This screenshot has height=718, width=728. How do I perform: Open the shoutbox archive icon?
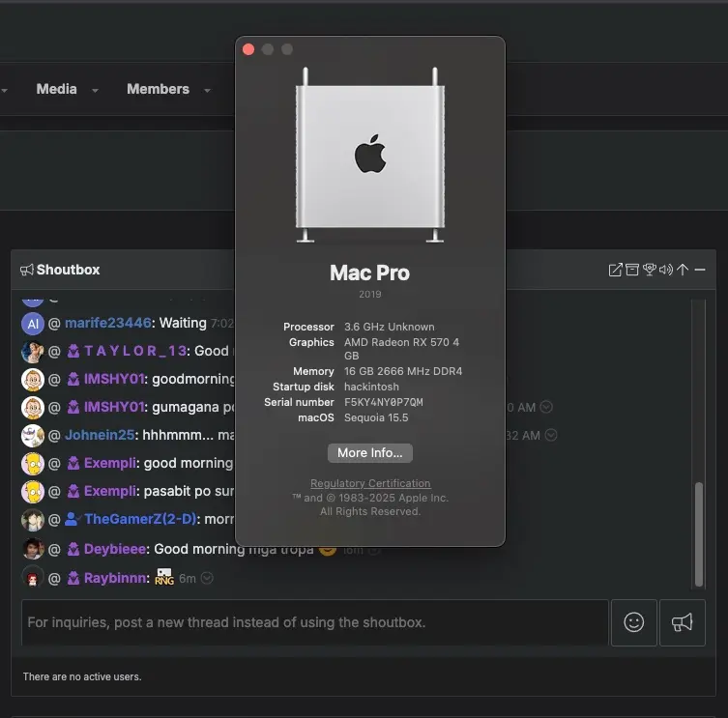click(632, 270)
